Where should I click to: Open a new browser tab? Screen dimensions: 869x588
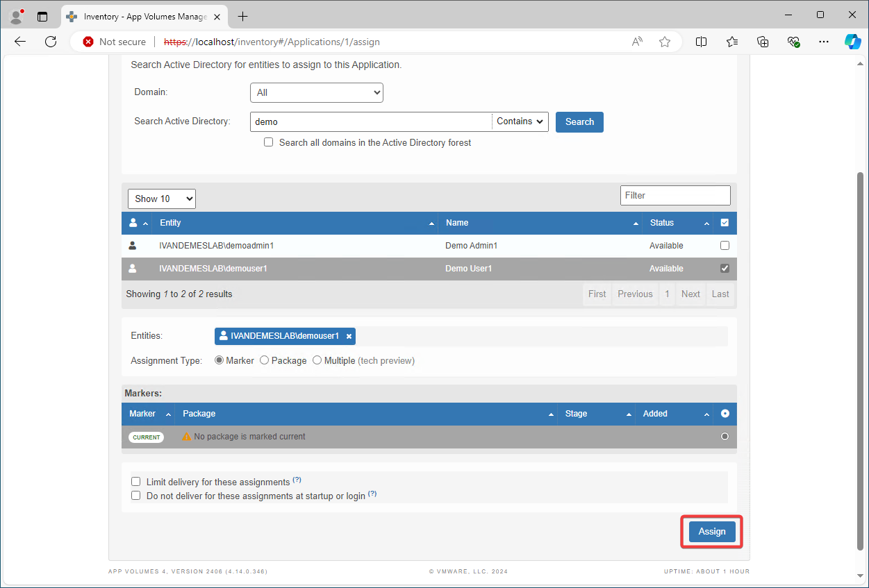click(x=242, y=16)
